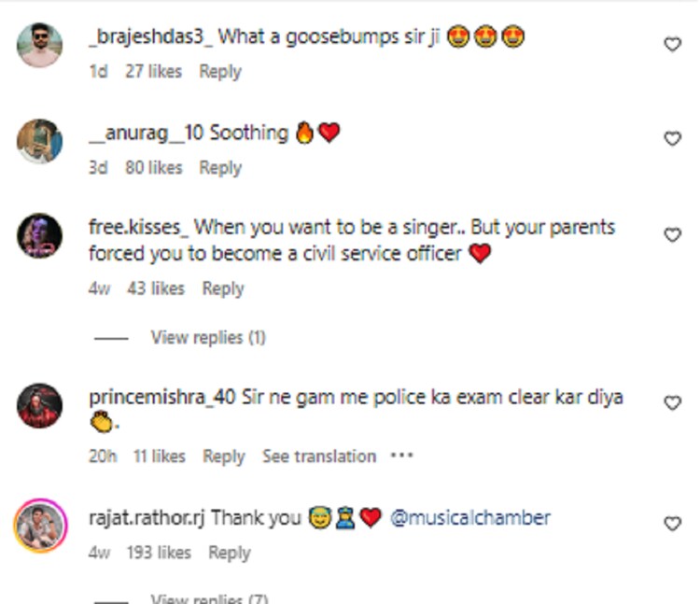This screenshot has width=700, height=604.
Task: Like the comment by _brajeshdas3_
Action: pos(672,44)
